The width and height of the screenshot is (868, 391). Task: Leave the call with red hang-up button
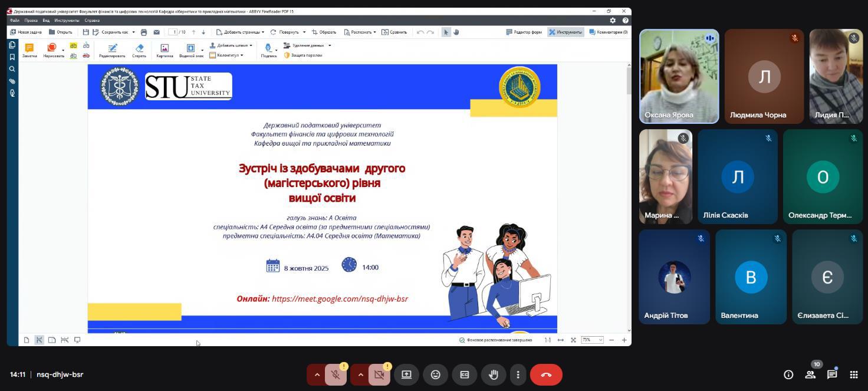(x=546, y=374)
